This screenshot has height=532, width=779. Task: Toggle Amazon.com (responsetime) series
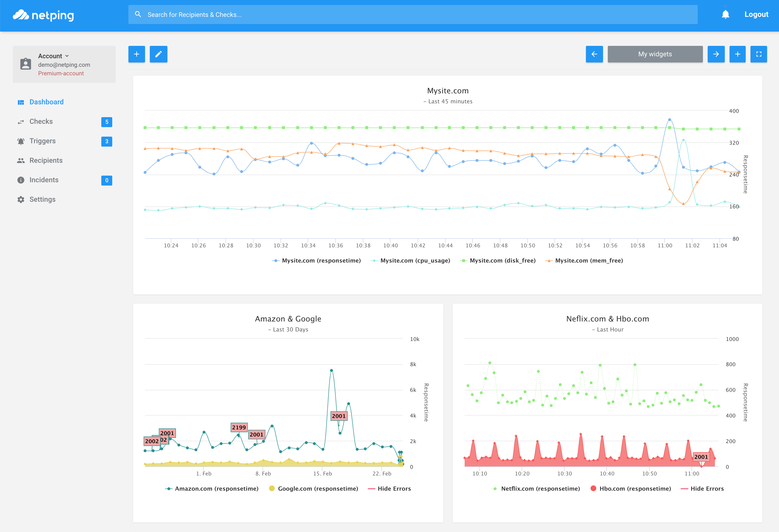click(212, 489)
